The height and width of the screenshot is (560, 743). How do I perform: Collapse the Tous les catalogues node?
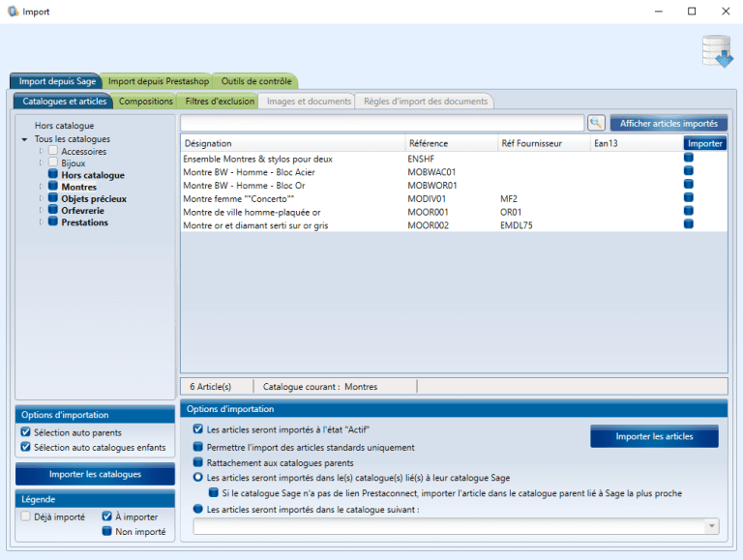(x=24, y=139)
